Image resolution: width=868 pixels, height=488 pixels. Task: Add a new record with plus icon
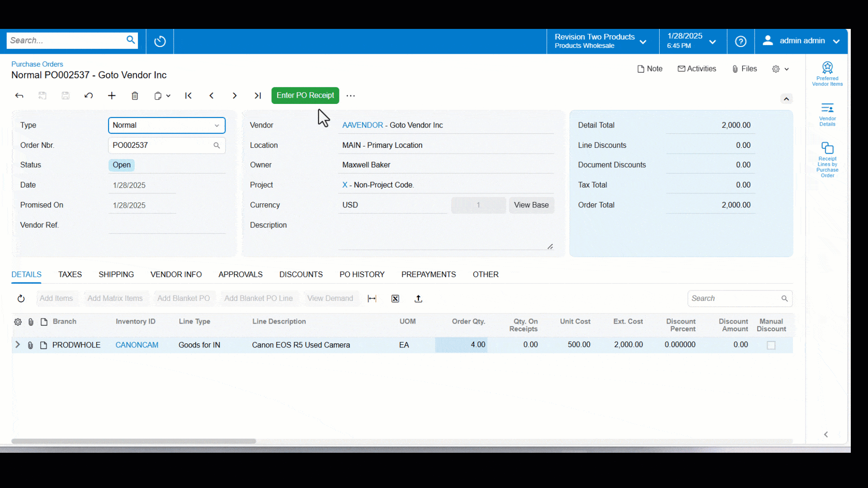pyautogui.click(x=112, y=96)
